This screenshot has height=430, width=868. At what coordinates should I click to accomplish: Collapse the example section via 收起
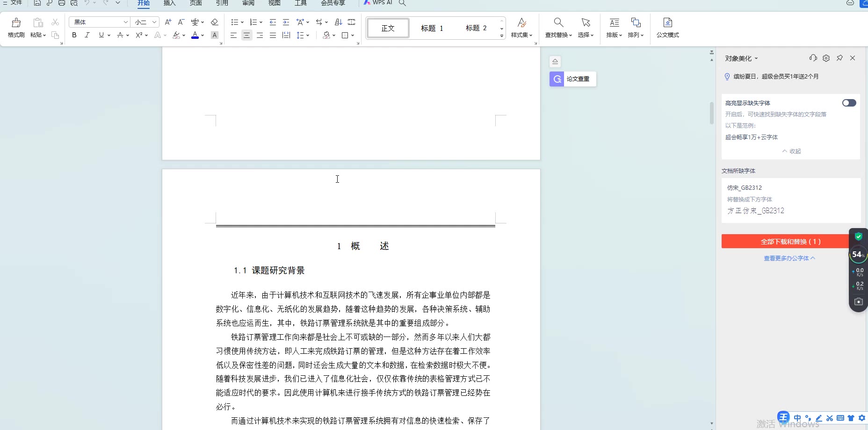(x=791, y=151)
